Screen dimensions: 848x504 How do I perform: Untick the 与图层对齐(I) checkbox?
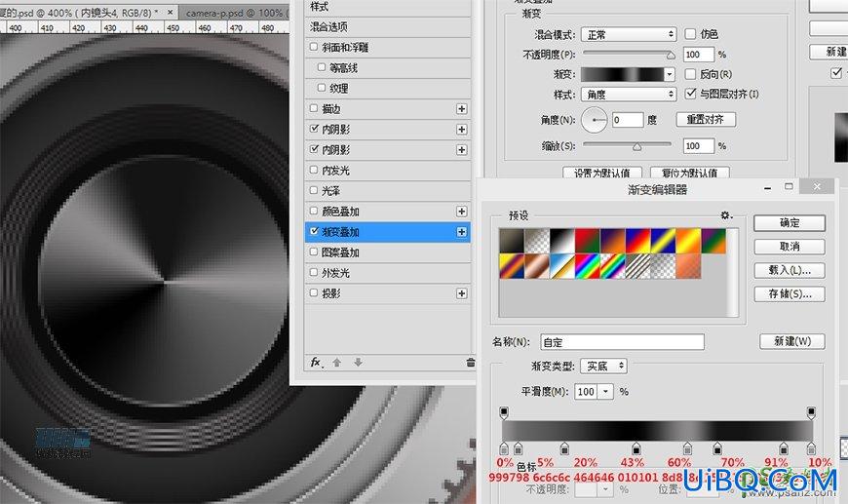690,94
